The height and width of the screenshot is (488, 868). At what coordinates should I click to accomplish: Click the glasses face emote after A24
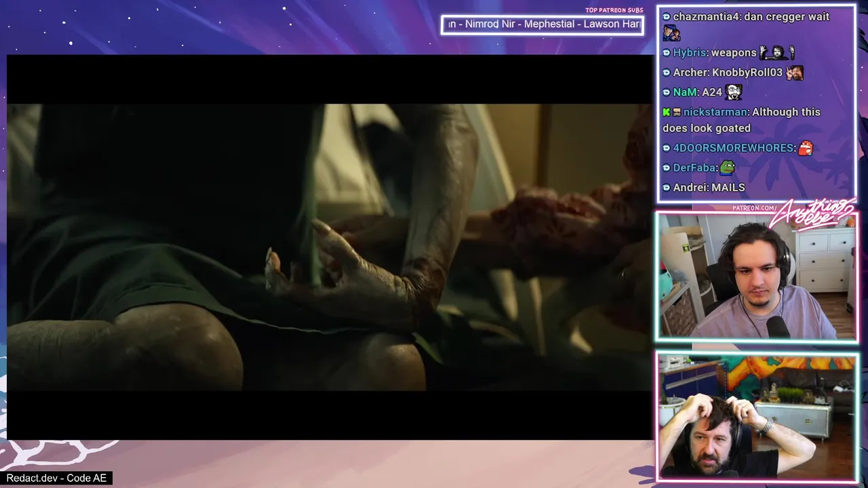coord(734,91)
